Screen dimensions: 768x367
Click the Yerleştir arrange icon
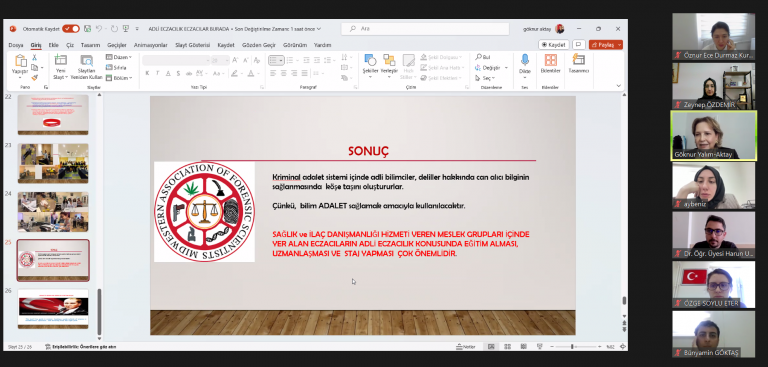(x=389, y=60)
